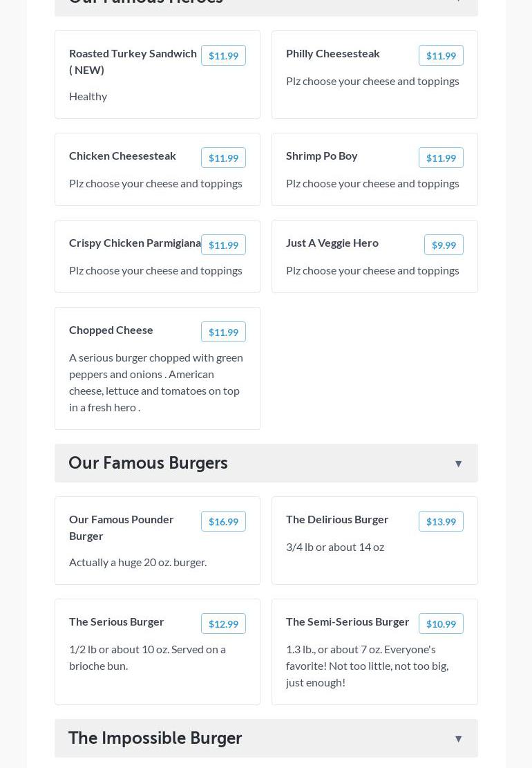532x768 pixels.
Task: Open the Chopped Cheese item title
Action: tap(111, 330)
